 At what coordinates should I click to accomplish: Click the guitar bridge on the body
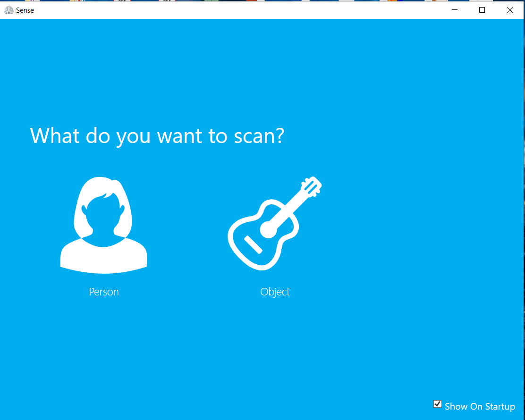[253, 244]
